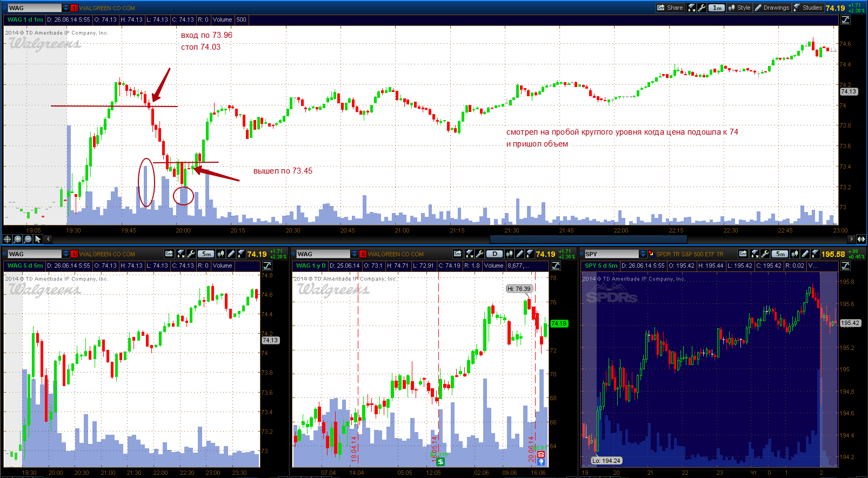This screenshot has width=868, height=478.
Task: Open the wrench settings of the SPY chart
Action: [x=765, y=254]
